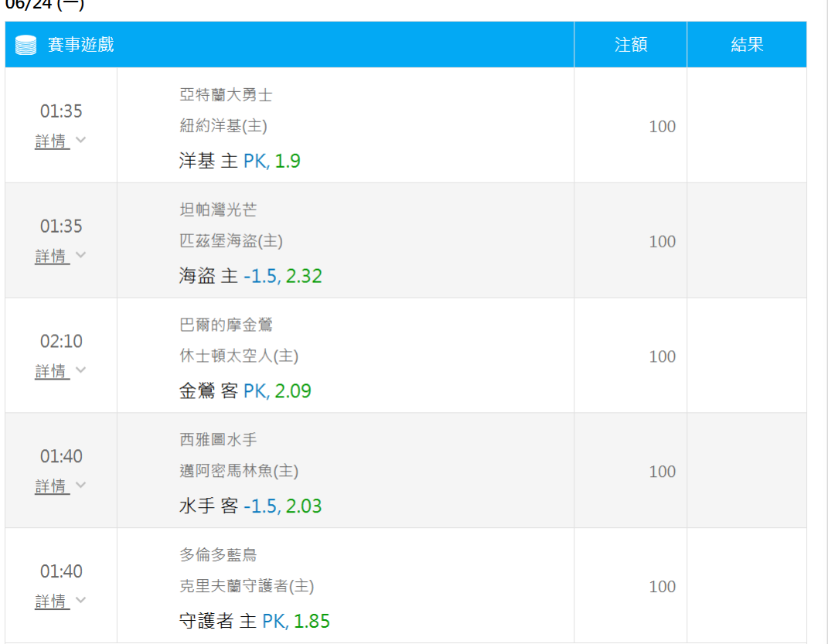Expand chevron beside 紐約洋基 game details
The width and height of the screenshot is (835, 644).
81,140
